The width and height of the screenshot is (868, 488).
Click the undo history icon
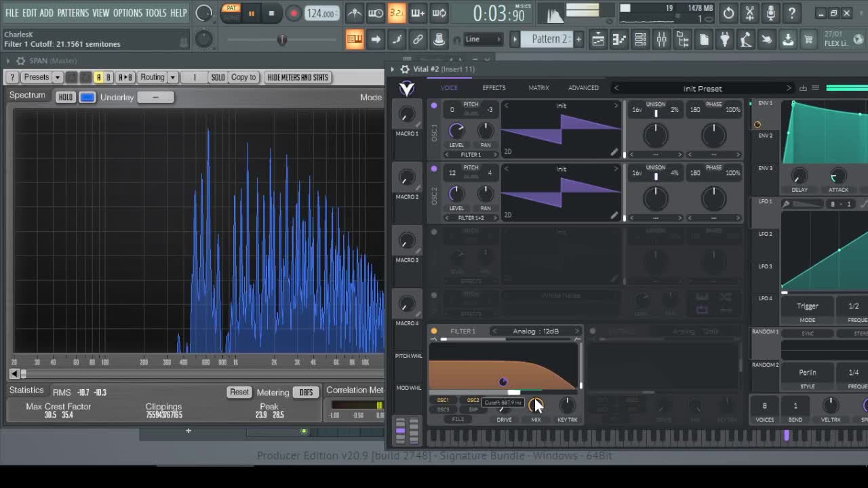click(728, 13)
